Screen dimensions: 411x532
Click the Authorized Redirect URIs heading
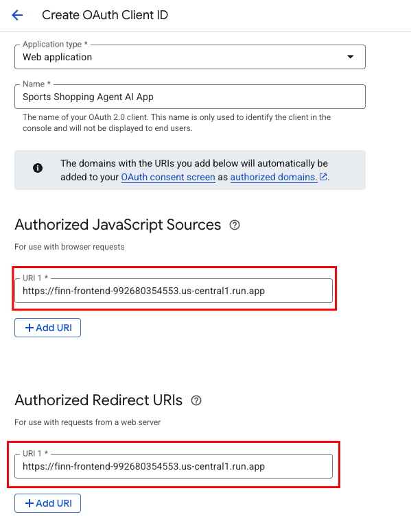(99, 400)
